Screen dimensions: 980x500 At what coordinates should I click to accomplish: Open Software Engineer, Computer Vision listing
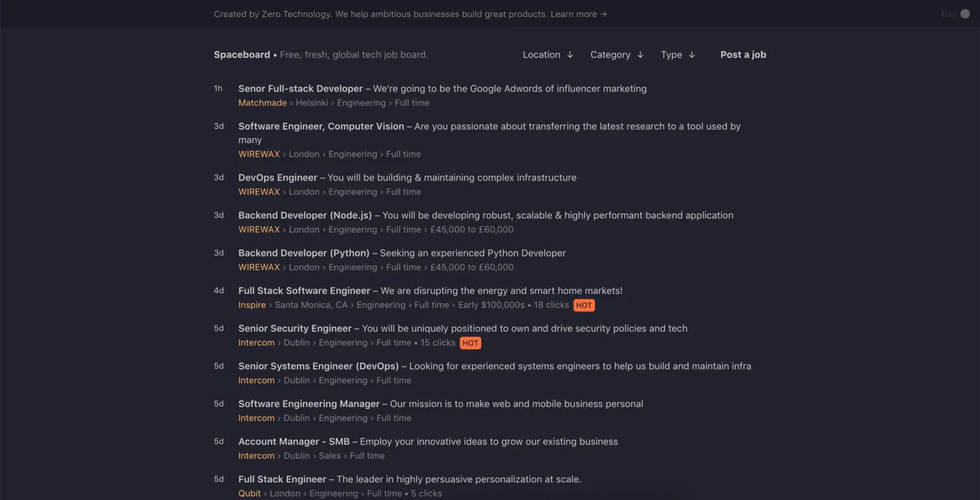click(x=321, y=126)
